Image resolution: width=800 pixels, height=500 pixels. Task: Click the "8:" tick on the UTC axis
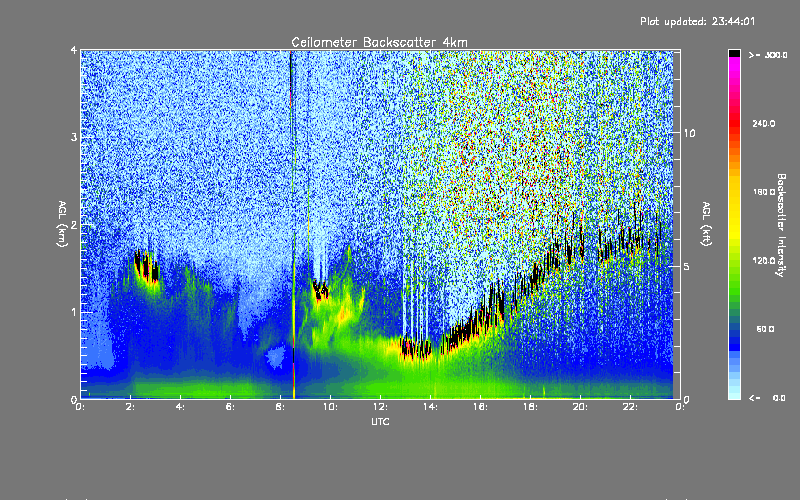point(281,407)
